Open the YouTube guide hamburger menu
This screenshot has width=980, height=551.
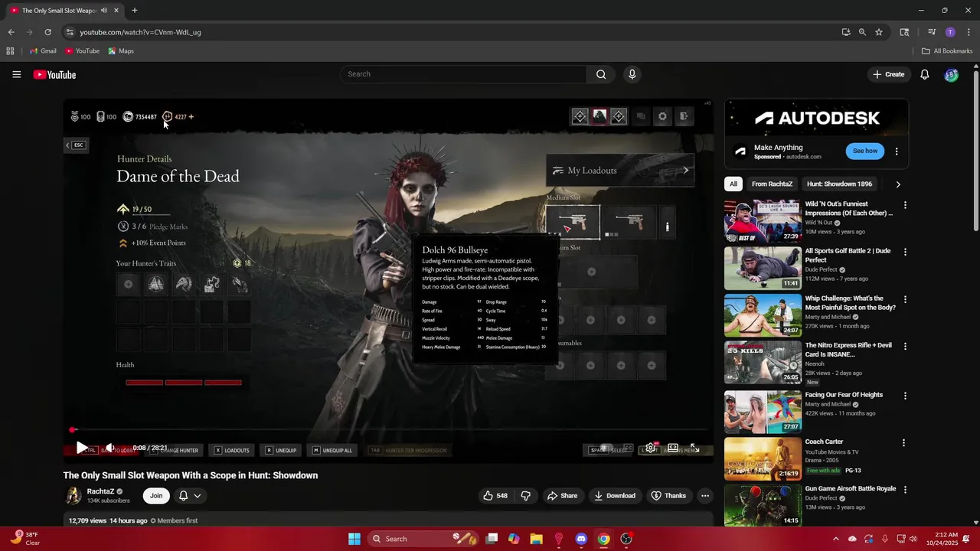(x=16, y=74)
